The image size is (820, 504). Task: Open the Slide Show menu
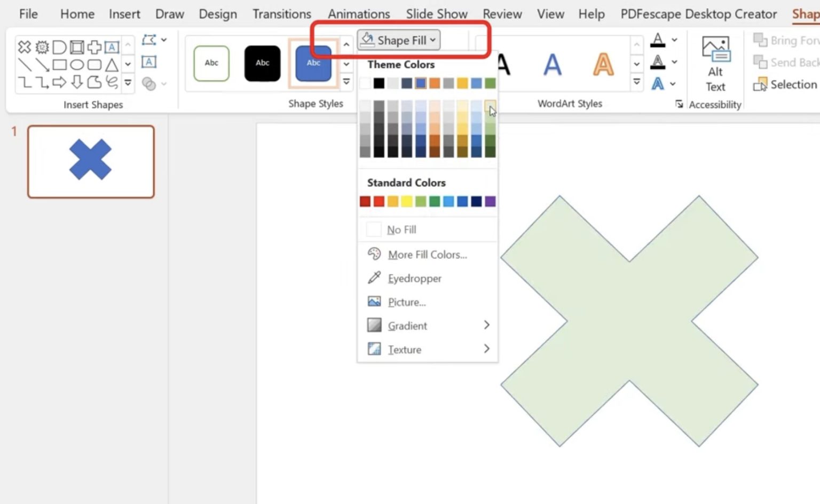(437, 14)
